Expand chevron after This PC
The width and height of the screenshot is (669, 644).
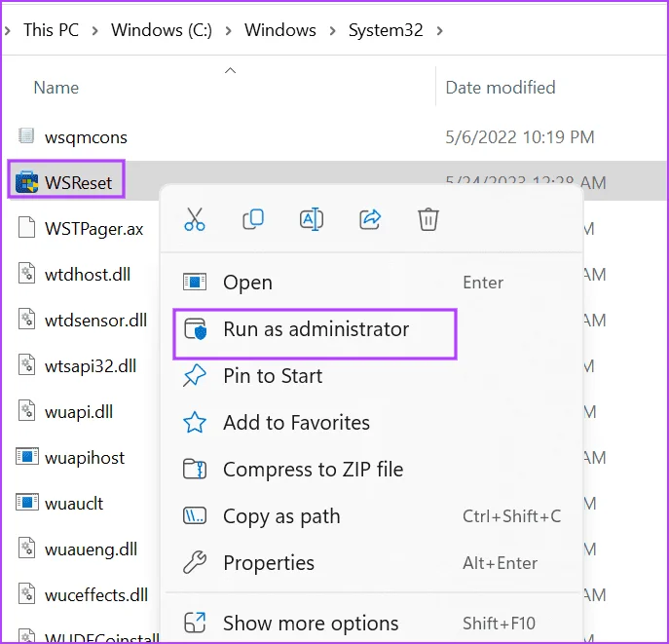pos(95,31)
